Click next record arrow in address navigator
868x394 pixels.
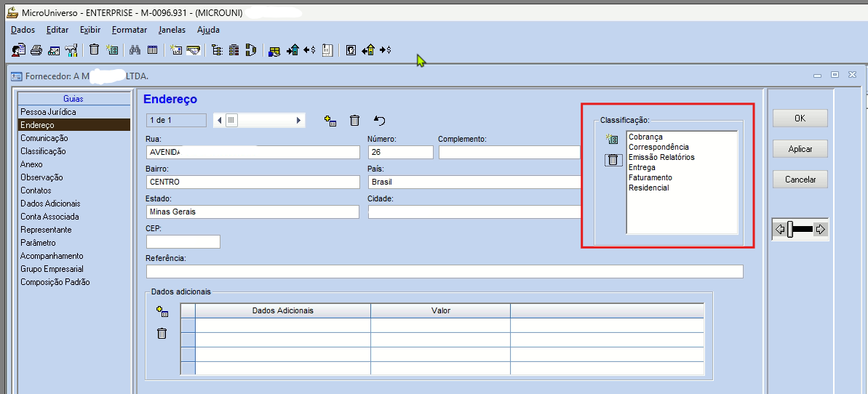click(298, 120)
